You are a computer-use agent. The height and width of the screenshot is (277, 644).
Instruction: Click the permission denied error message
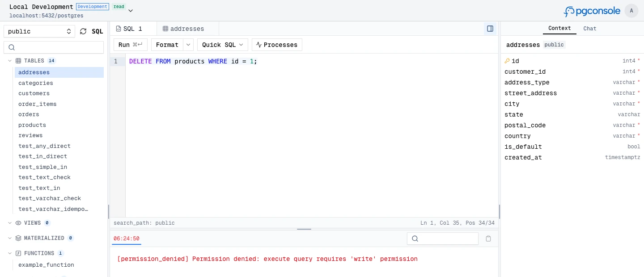tap(267, 259)
